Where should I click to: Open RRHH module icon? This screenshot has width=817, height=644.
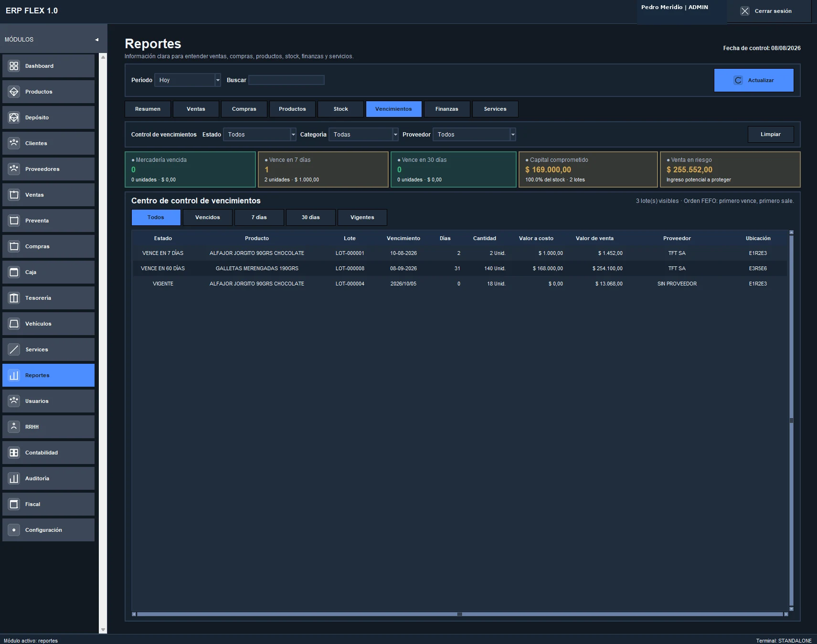pos(14,427)
